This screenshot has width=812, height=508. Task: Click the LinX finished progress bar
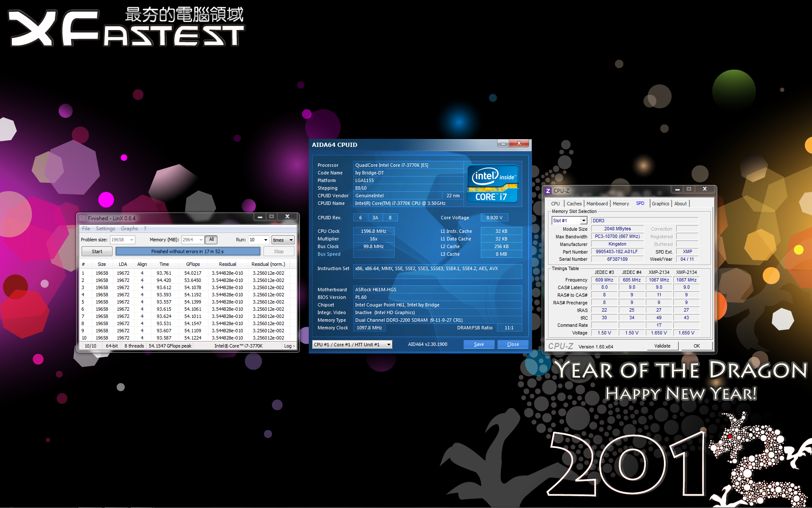pyautogui.click(x=188, y=251)
